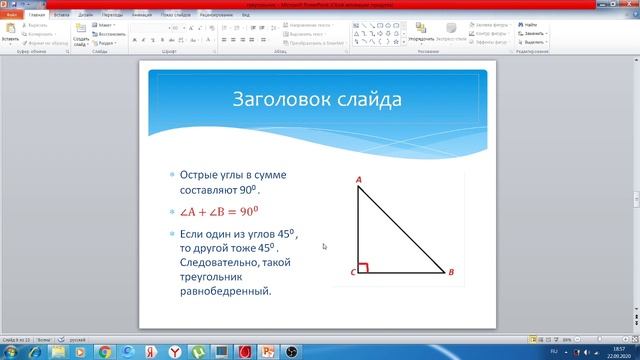640x360 pixels.
Task: Toggle italic formatting
Action: (x=143, y=40)
